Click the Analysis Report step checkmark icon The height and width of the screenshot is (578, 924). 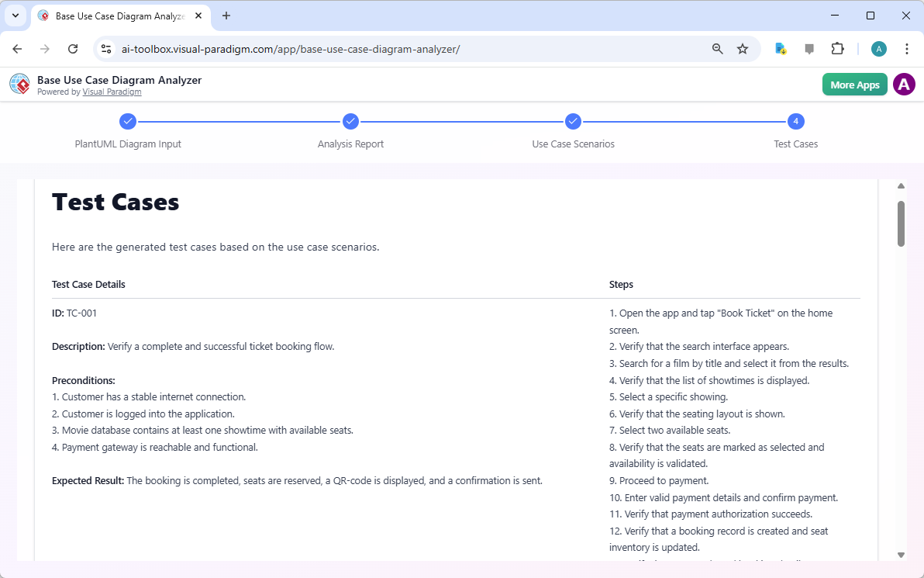click(350, 121)
